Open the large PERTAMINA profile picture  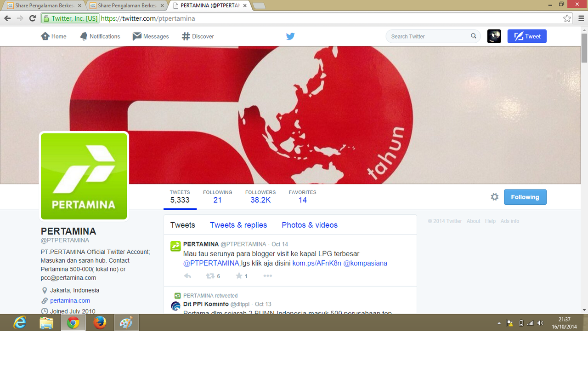click(x=84, y=176)
